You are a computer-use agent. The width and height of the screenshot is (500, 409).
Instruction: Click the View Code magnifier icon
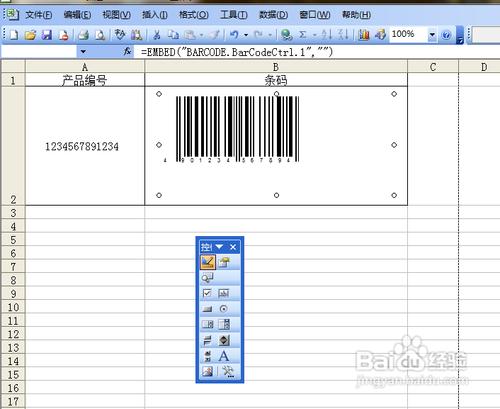[207, 277]
